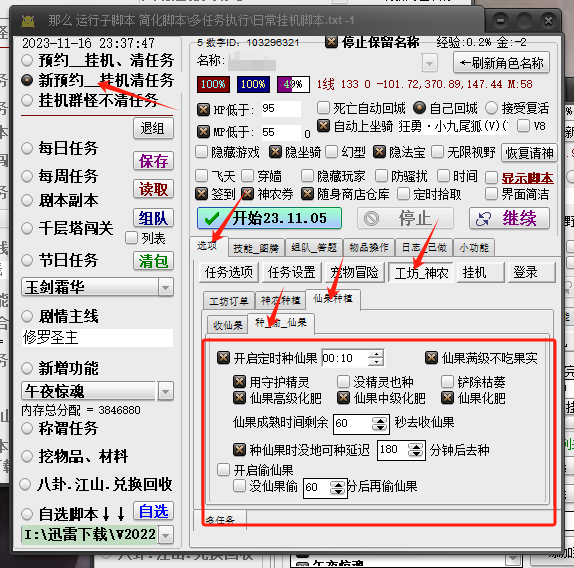Select the 自己回城 radio button
This screenshot has width=574, height=568.
pos(419,108)
